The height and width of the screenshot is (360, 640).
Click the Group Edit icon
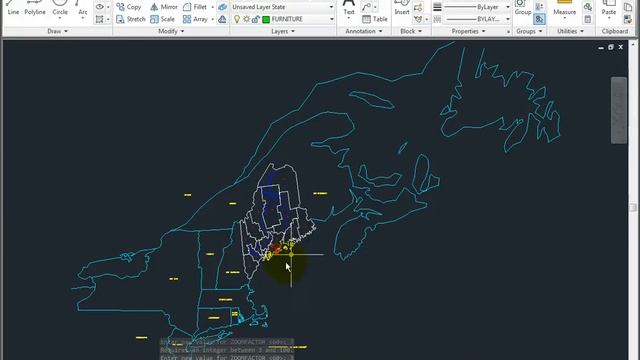point(539,7)
